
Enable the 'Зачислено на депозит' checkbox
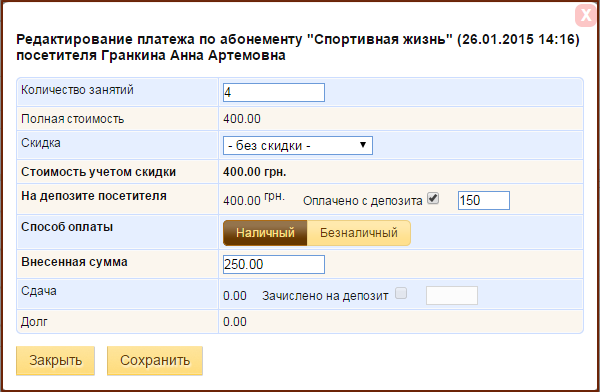coord(401,294)
